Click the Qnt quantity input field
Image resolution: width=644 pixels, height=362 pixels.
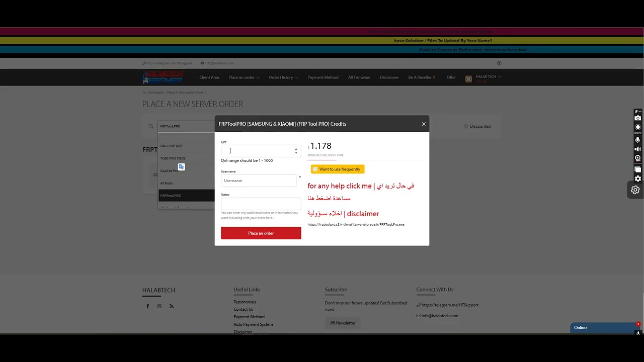point(261,151)
